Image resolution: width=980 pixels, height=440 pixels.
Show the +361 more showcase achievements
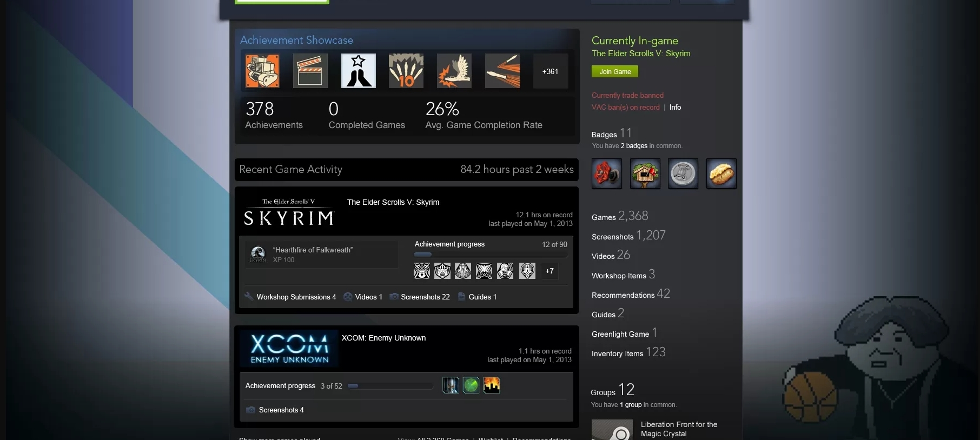tap(551, 71)
